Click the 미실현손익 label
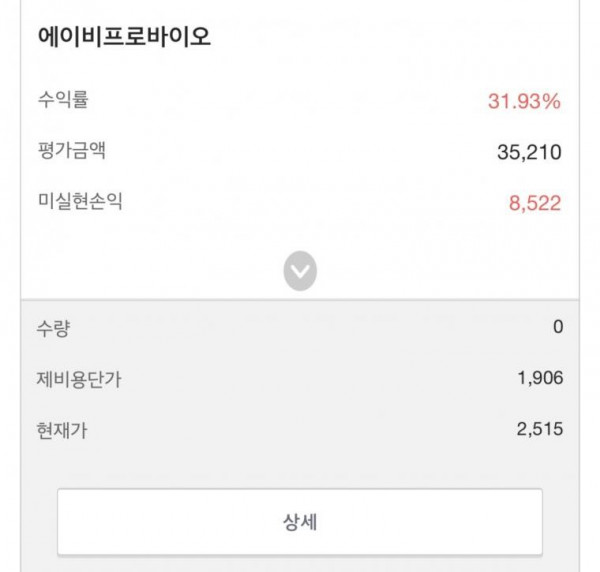 [80, 201]
